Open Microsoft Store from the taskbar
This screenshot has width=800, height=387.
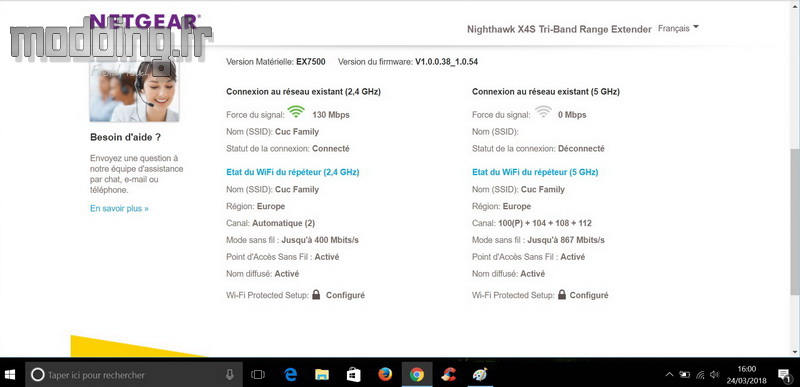tap(354, 375)
